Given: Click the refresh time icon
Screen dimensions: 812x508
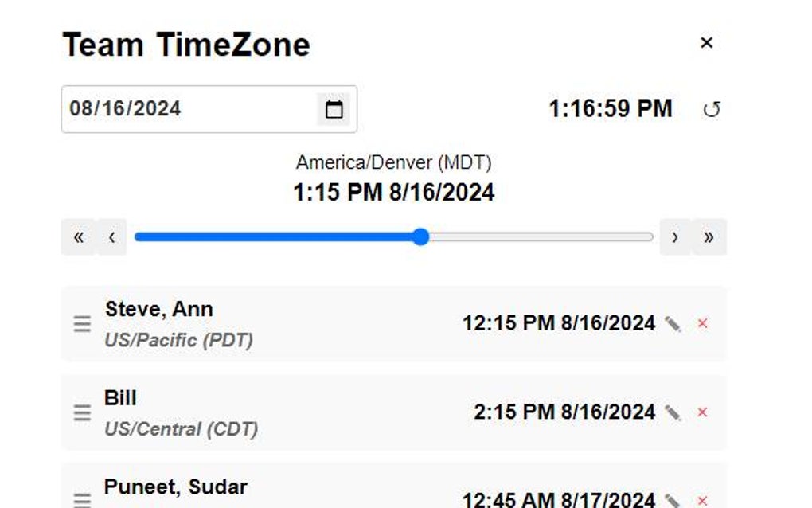Looking at the screenshot, I should pyautogui.click(x=711, y=109).
